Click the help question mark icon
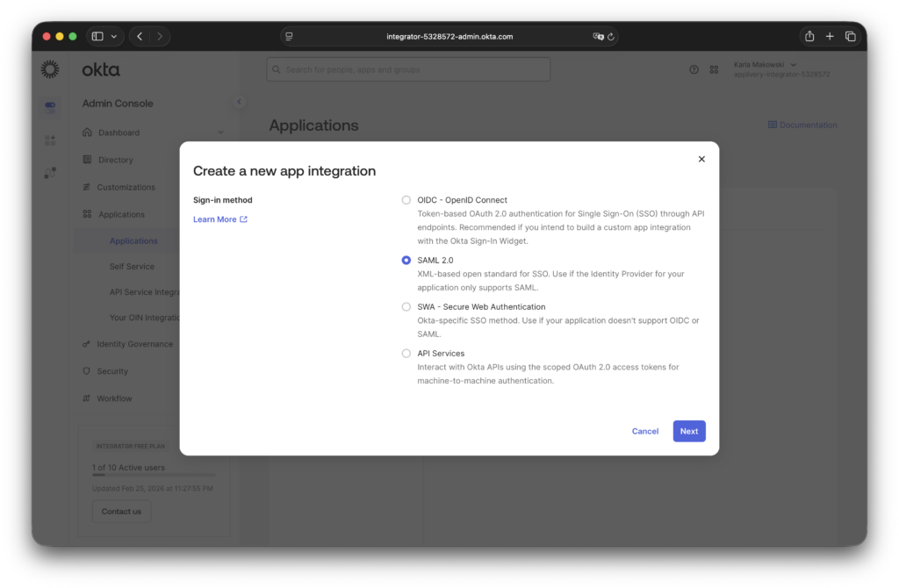899x588 pixels. click(694, 69)
